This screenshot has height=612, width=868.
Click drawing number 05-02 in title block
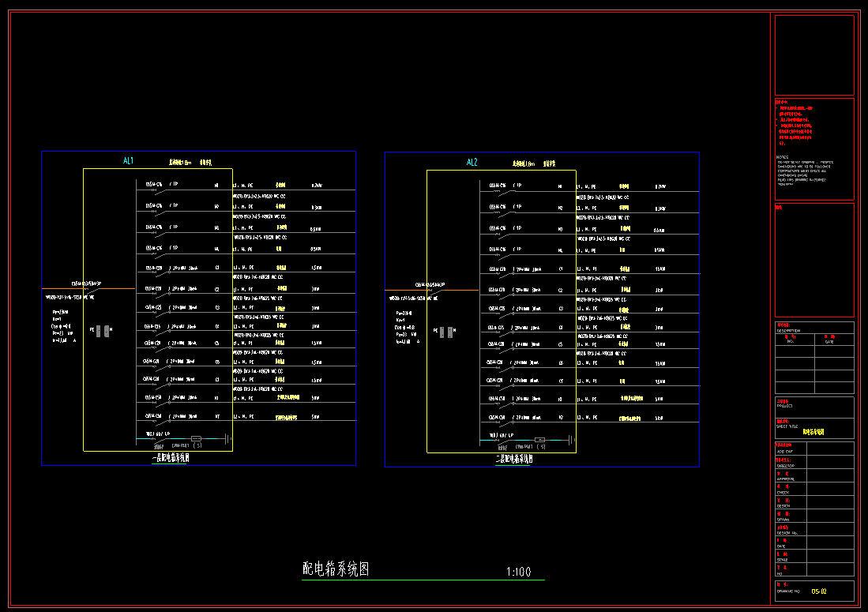[x=819, y=591]
